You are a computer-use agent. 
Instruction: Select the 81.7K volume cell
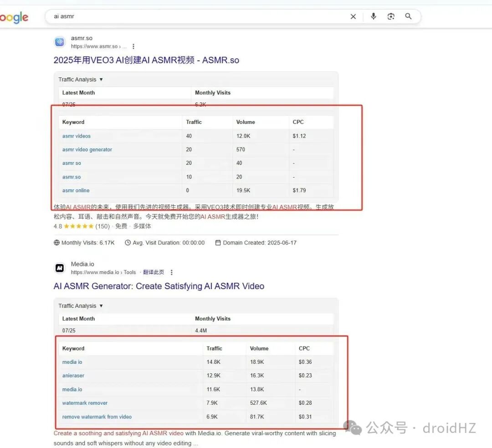(257, 417)
